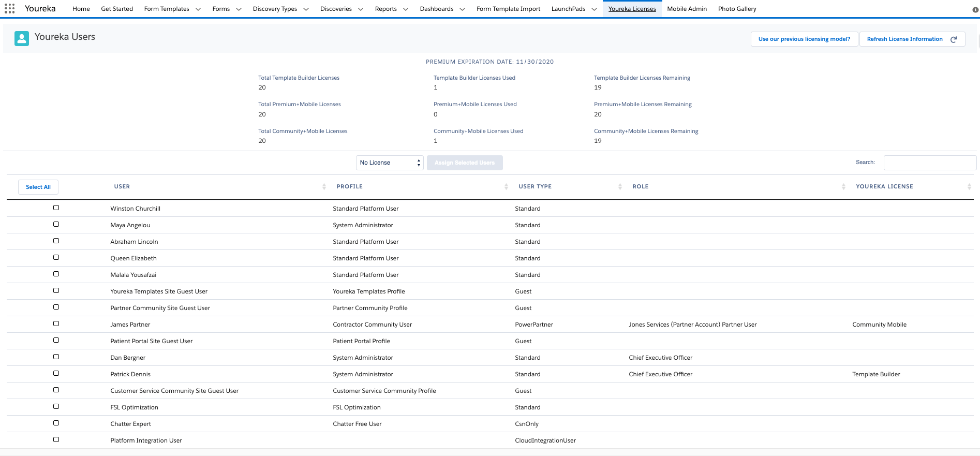Click the PowerPartner user type cell
This screenshot has height=456, width=980.
click(x=534, y=325)
